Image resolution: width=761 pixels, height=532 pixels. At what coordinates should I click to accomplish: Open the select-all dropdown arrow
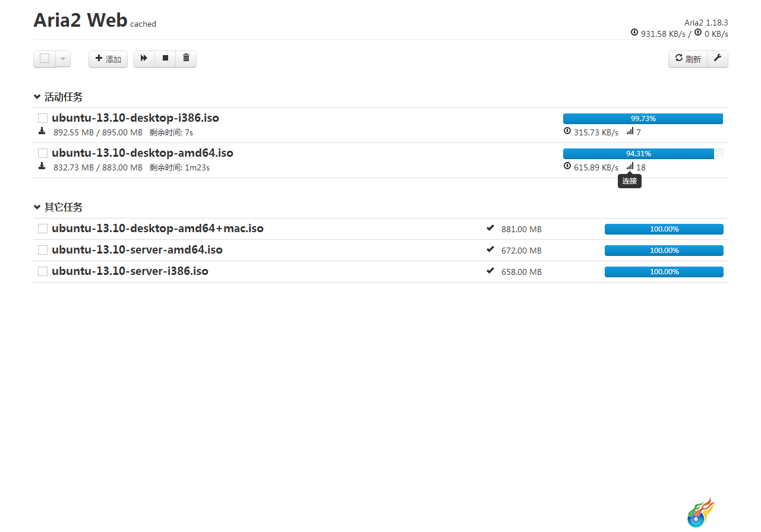[63, 59]
